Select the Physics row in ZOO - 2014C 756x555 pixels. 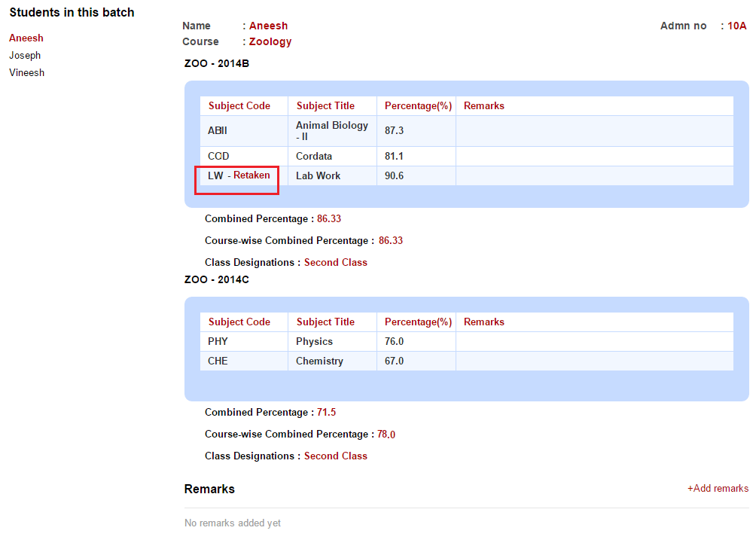[314, 341]
